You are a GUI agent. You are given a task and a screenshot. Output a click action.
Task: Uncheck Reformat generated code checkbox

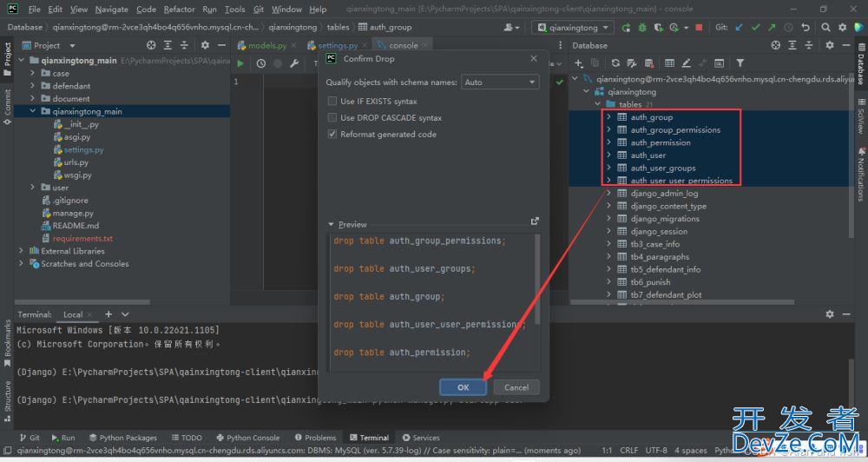(x=332, y=134)
